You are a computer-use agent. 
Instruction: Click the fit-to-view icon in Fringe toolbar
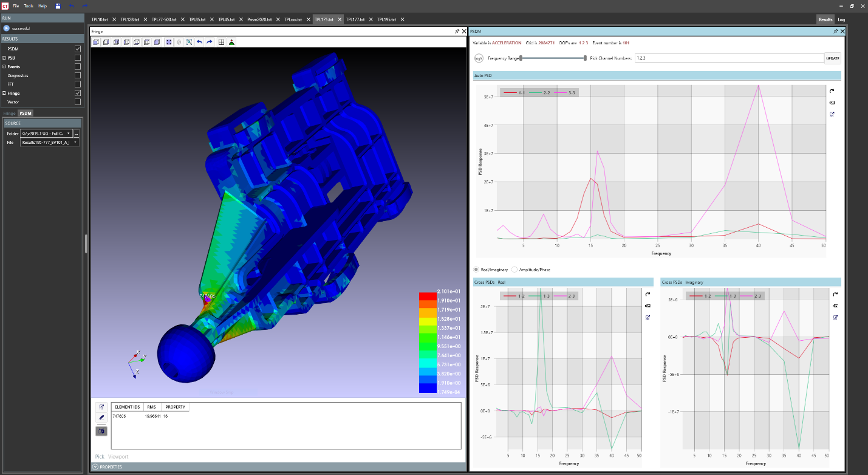click(x=169, y=42)
